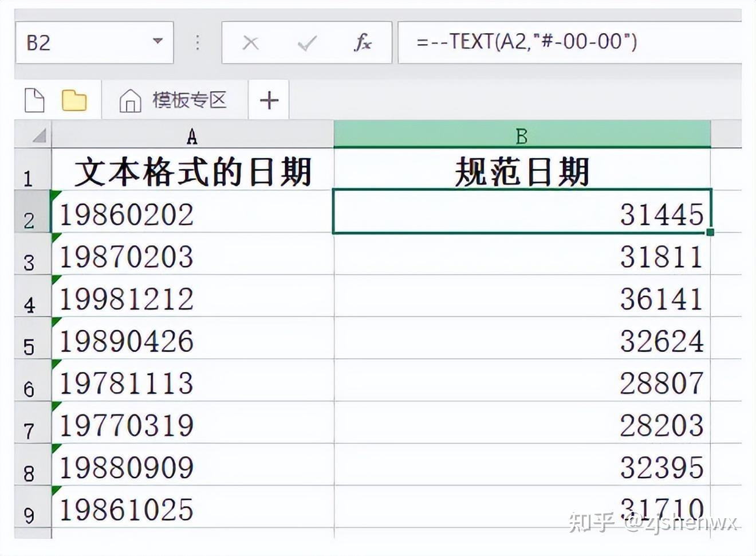Viewport: 756px width, 556px height.
Task: Select row 2 header
Action: (33, 212)
